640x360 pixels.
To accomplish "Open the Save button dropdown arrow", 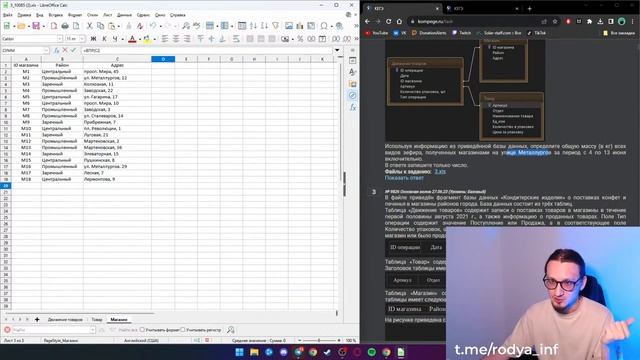I will pos(43,26).
